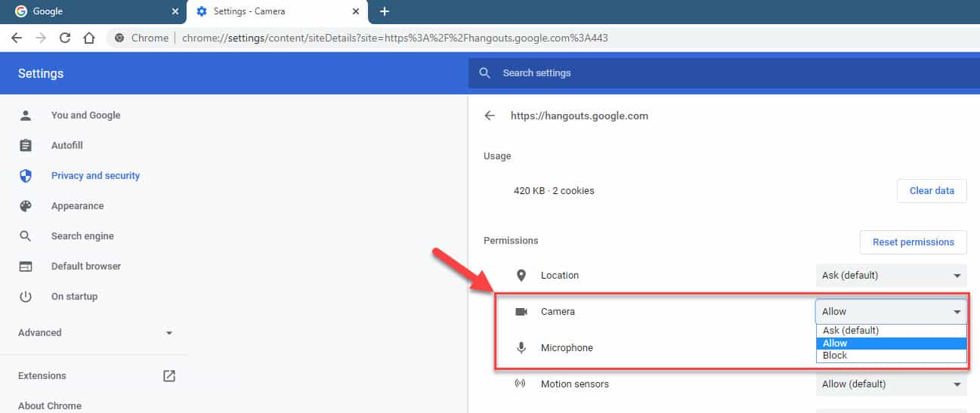Click the address bar URL

394,38
